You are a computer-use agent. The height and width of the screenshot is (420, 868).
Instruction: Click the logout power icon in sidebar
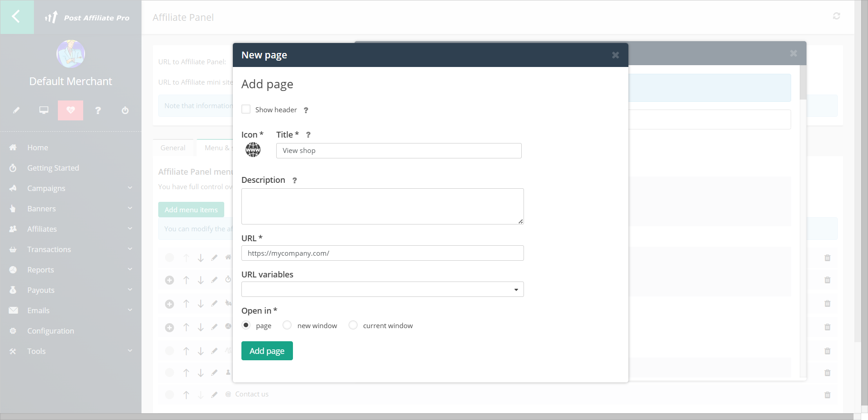pyautogui.click(x=125, y=110)
